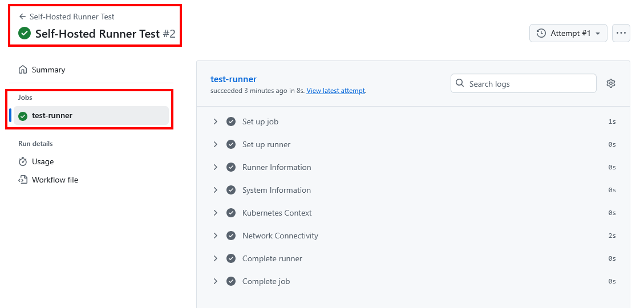Expand the Set up job step
Image resolution: width=644 pixels, height=308 pixels.
216,121
